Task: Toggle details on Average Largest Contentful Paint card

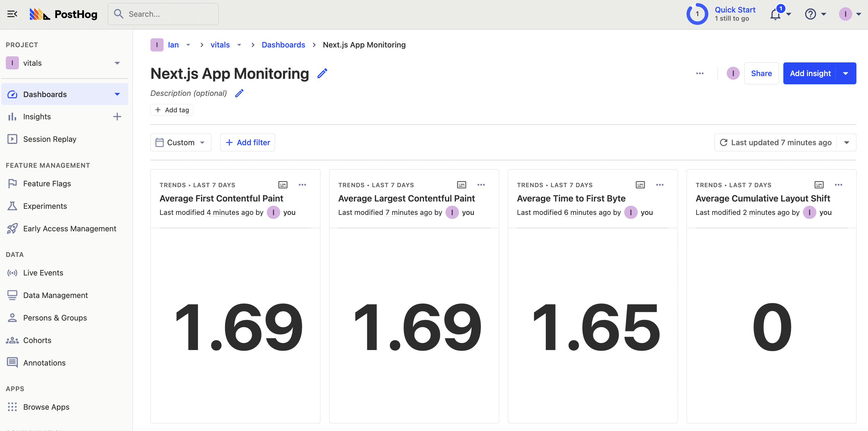Action: click(x=461, y=185)
